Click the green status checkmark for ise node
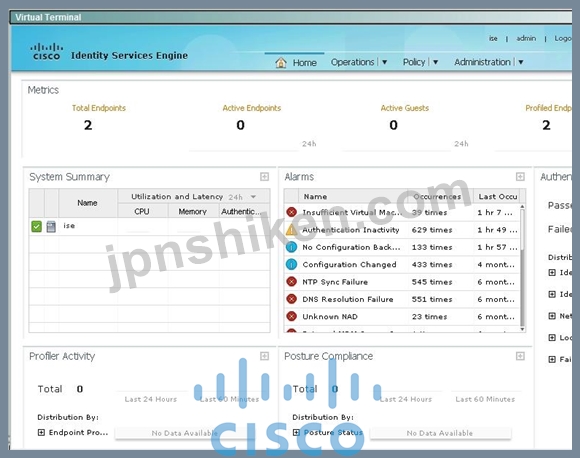 pyautogui.click(x=36, y=226)
